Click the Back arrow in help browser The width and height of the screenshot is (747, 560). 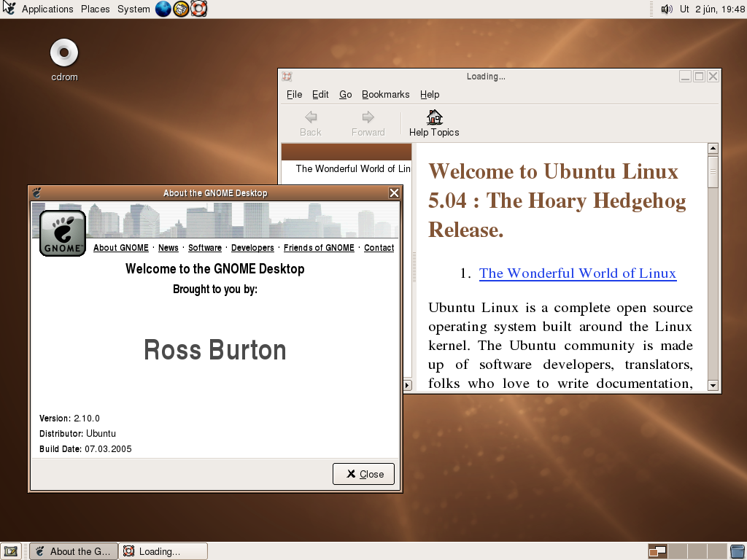click(311, 117)
